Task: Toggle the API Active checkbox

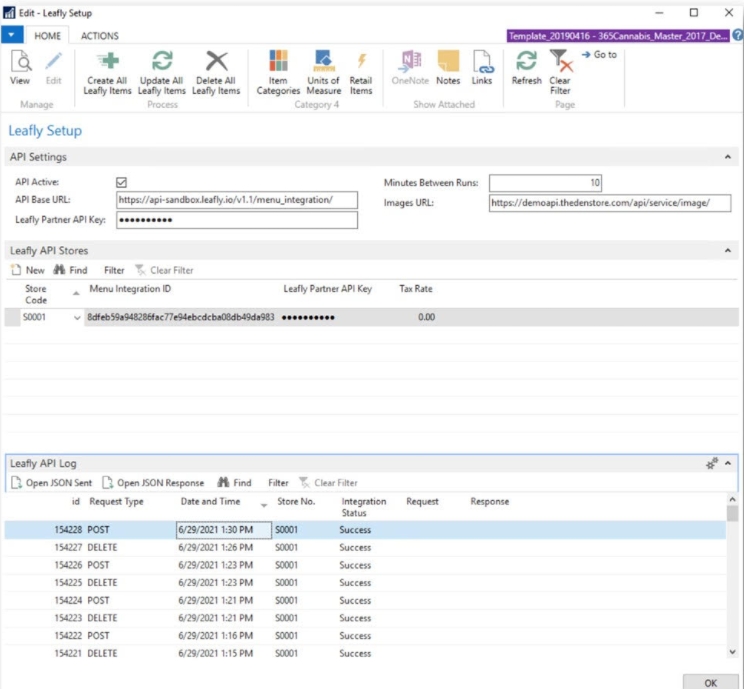Action: [x=121, y=182]
